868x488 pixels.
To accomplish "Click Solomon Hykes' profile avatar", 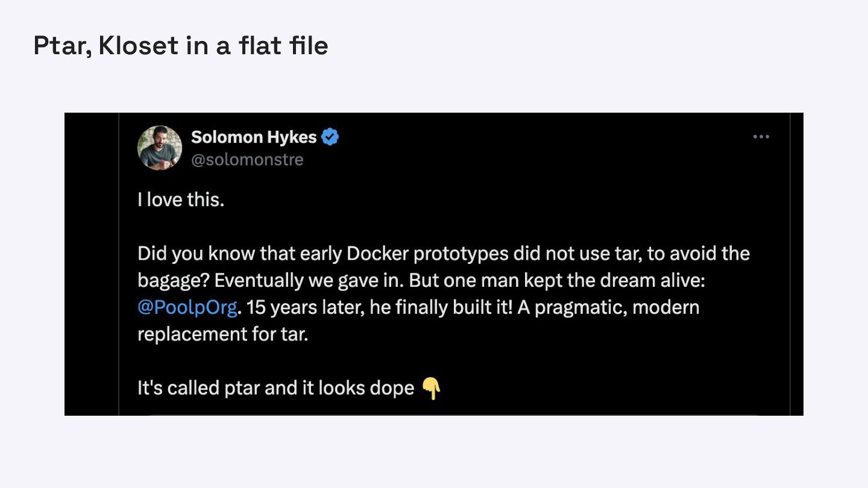I will point(160,148).
